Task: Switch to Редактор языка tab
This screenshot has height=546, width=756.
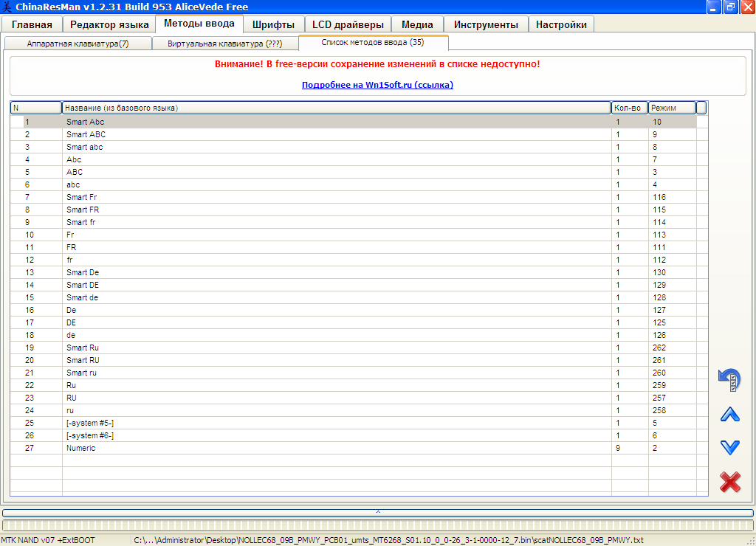Action: [109, 24]
